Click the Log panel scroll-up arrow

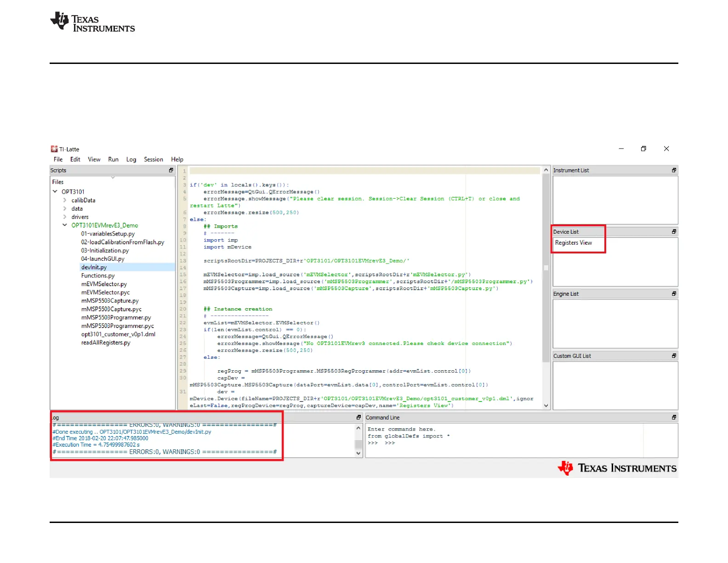[x=358, y=428]
